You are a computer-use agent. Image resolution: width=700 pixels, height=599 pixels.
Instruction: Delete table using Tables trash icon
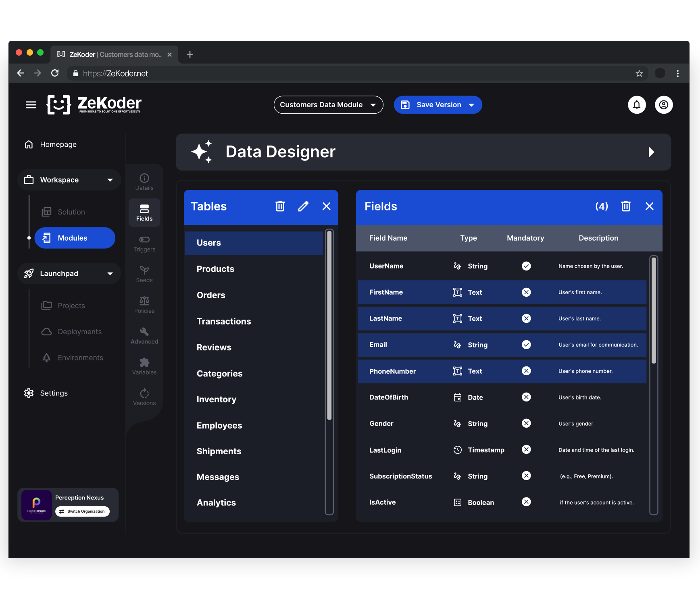[x=280, y=206]
